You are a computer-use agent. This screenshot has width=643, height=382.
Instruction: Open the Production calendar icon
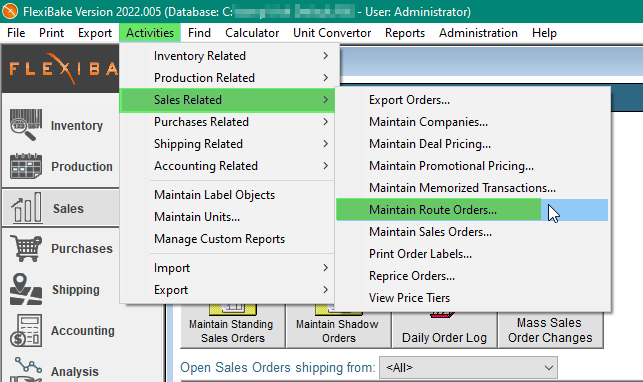(26, 166)
